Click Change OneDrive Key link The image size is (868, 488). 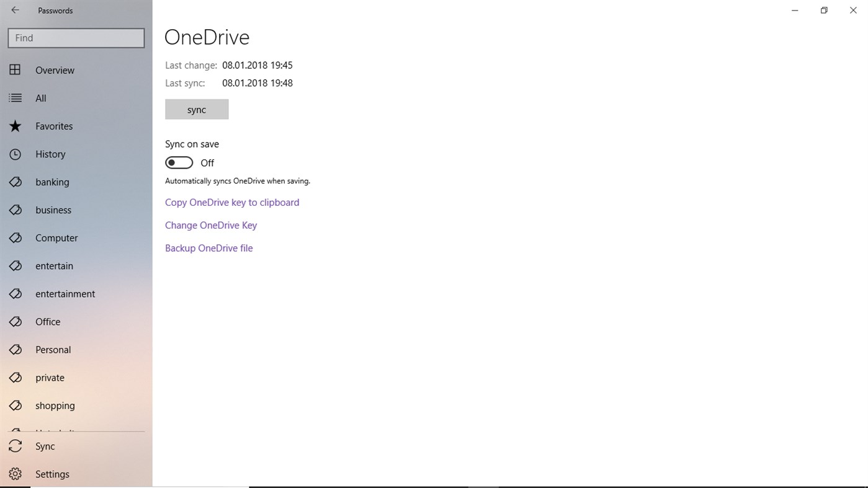point(211,225)
